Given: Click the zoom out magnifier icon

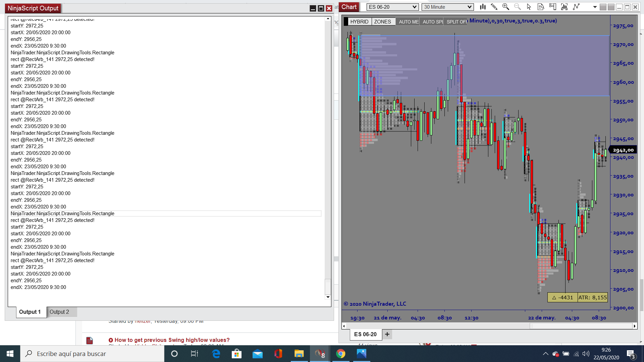Looking at the screenshot, I should click(517, 7).
